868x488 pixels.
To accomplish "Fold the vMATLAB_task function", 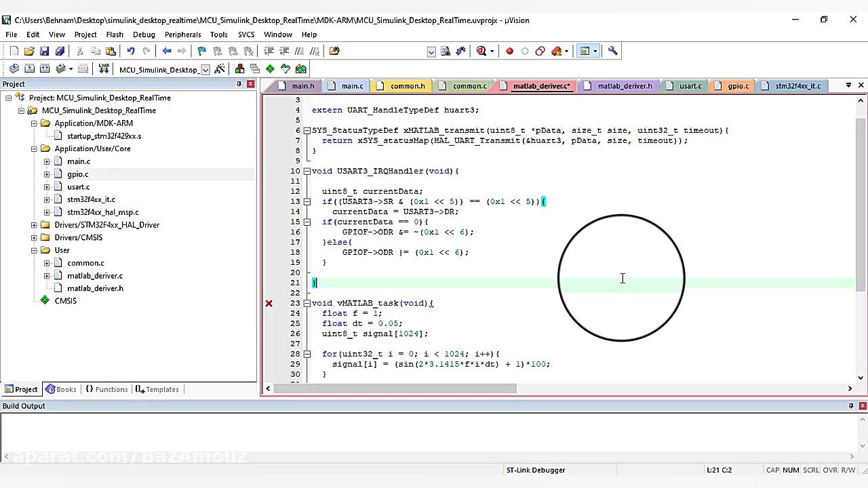I will coord(307,303).
